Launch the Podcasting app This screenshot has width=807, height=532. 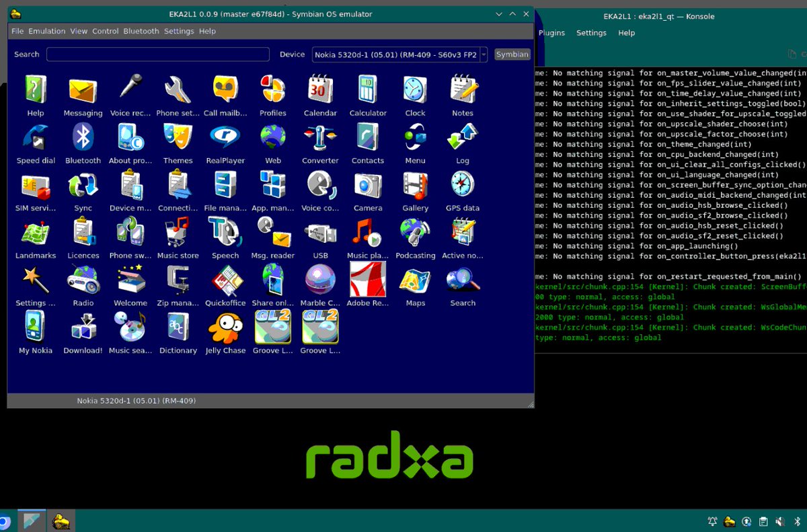click(415, 233)
